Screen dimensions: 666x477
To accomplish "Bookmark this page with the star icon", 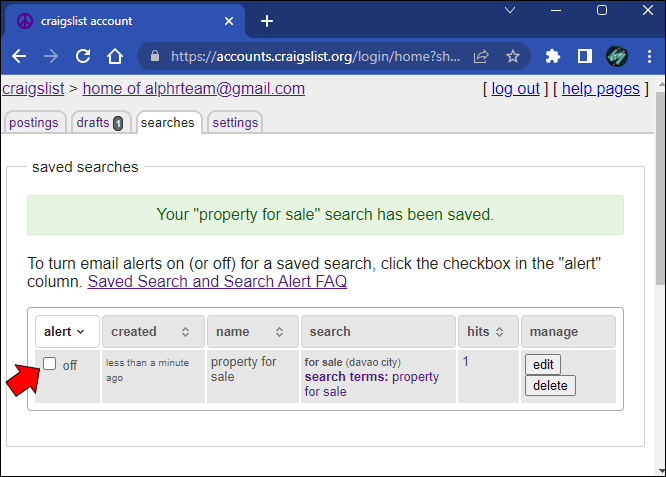I will pyautogui.click(x=513, y=56).
